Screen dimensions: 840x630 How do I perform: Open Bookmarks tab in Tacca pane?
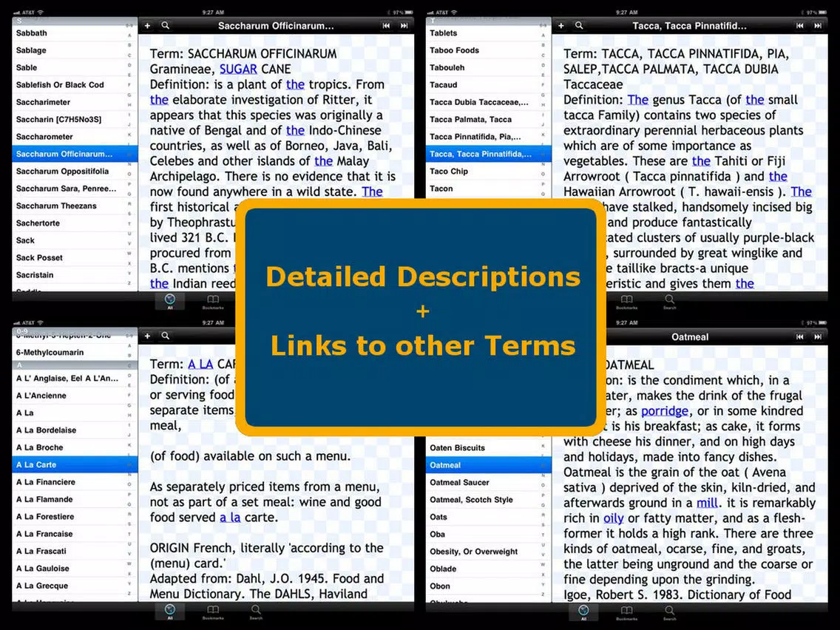click(627, 301)
